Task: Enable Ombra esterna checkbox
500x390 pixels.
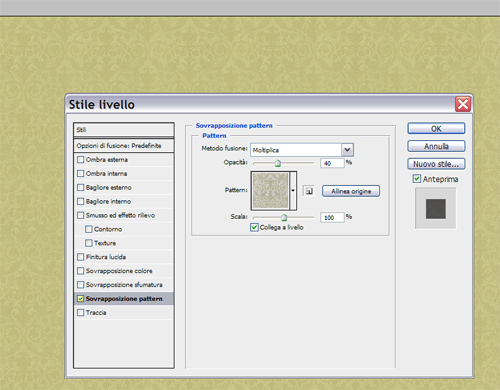Action: pos(80,160)
